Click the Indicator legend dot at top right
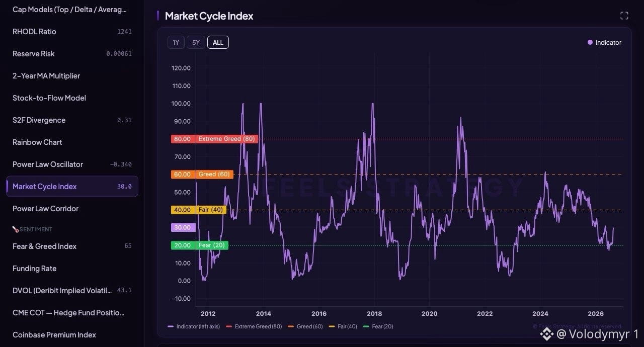The width and height of the screenshot is (644, 347). click(590, 42)
